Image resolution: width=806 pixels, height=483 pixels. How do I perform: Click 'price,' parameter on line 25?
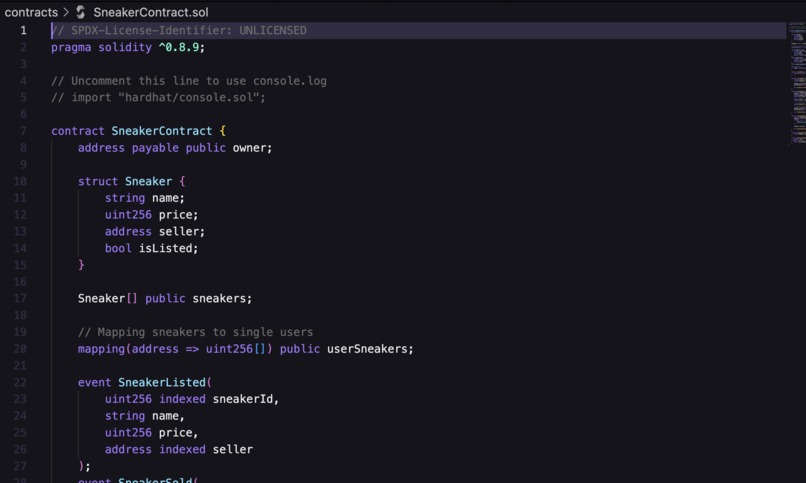(178, 433)
